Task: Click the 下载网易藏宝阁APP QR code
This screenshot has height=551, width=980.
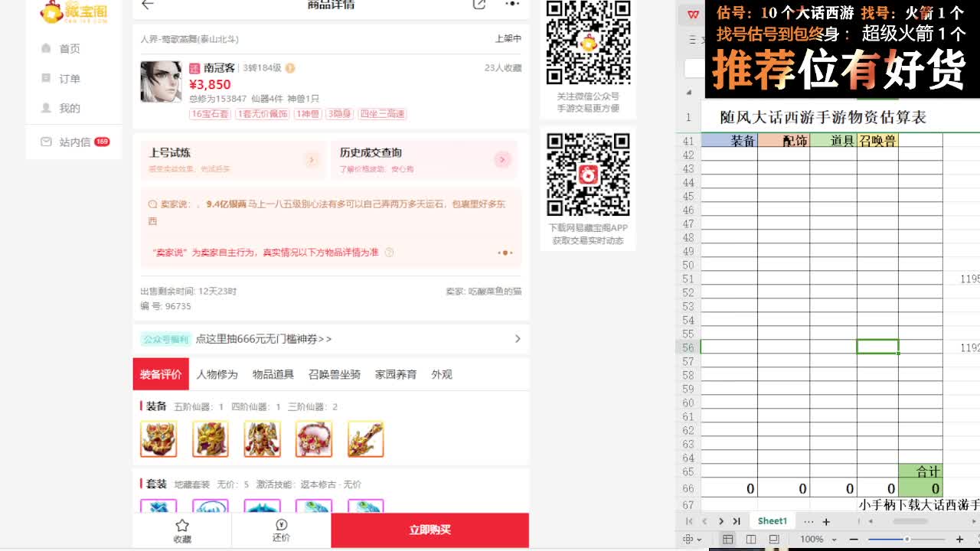Action: [x=587, y=174]
